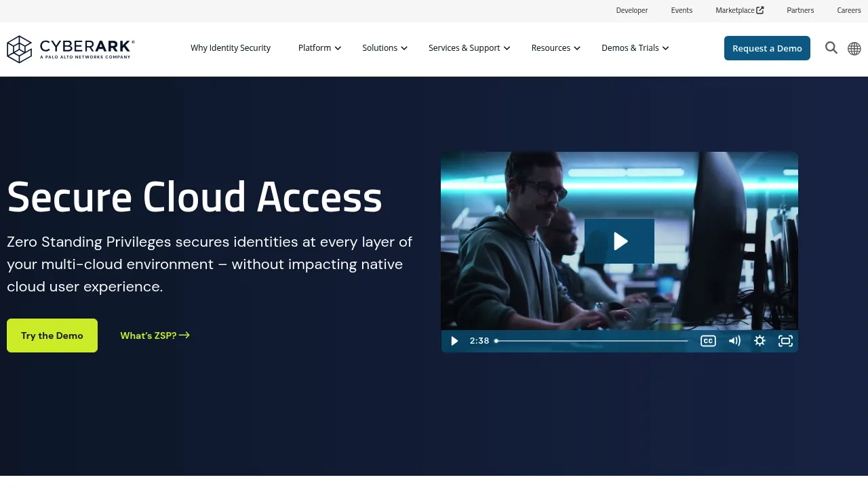The width and height of the screenshot is (868, 488).
Task: Expand the Services & Support menu
Action: [x=469, y=48]
